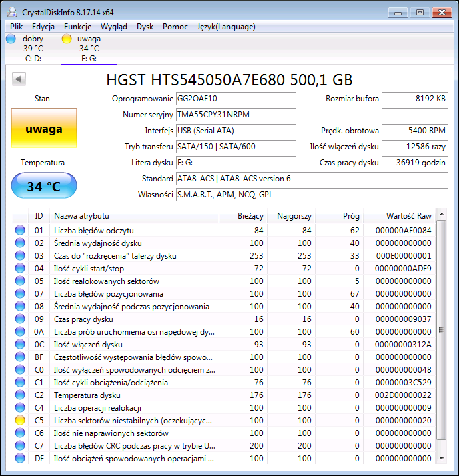Select row 'Ilość realokowanych sektorów'
The image size is (459, 476).
pyautogui.click(x=223, y=281)
